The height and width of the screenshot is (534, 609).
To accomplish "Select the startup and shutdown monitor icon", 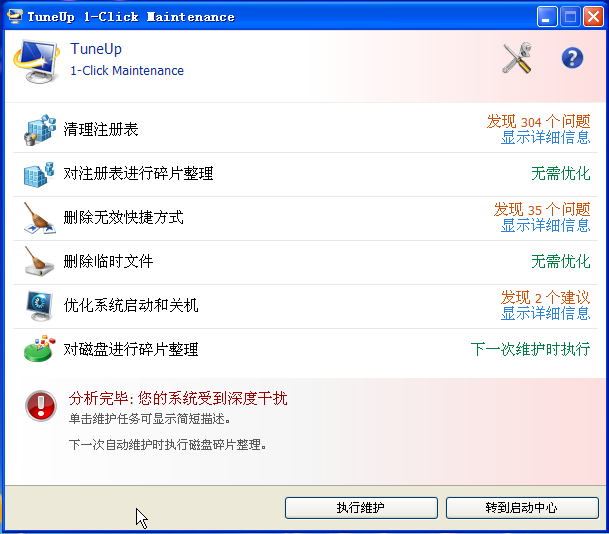I will (x=39, y=306).
